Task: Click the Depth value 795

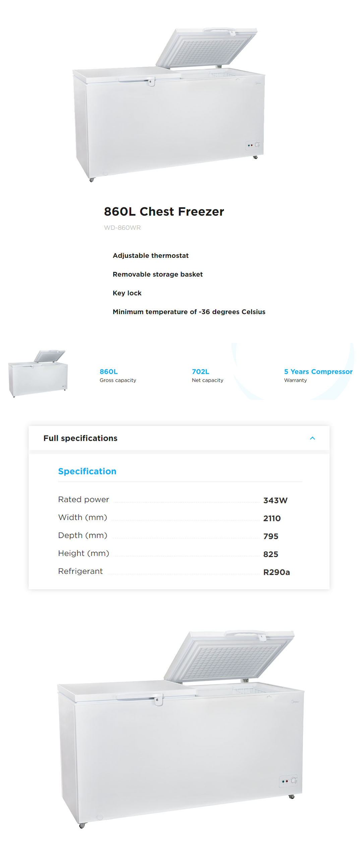Action: (x=270, y=536)
